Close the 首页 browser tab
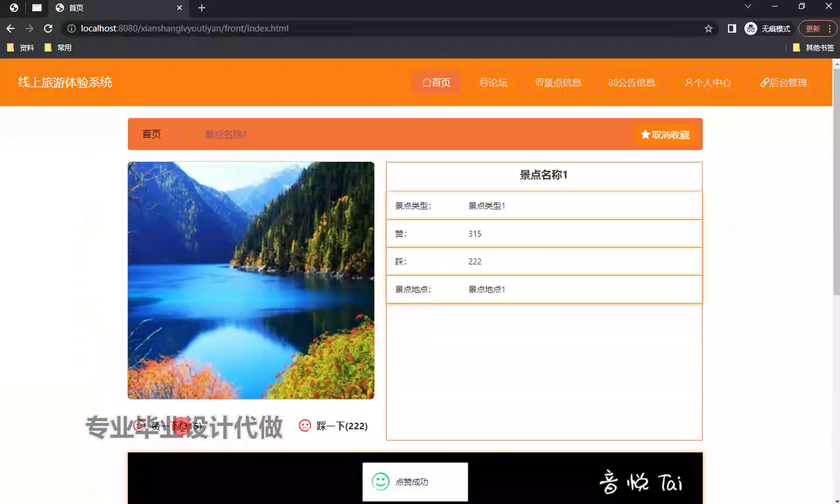840x504 pixels. [179, 8]
